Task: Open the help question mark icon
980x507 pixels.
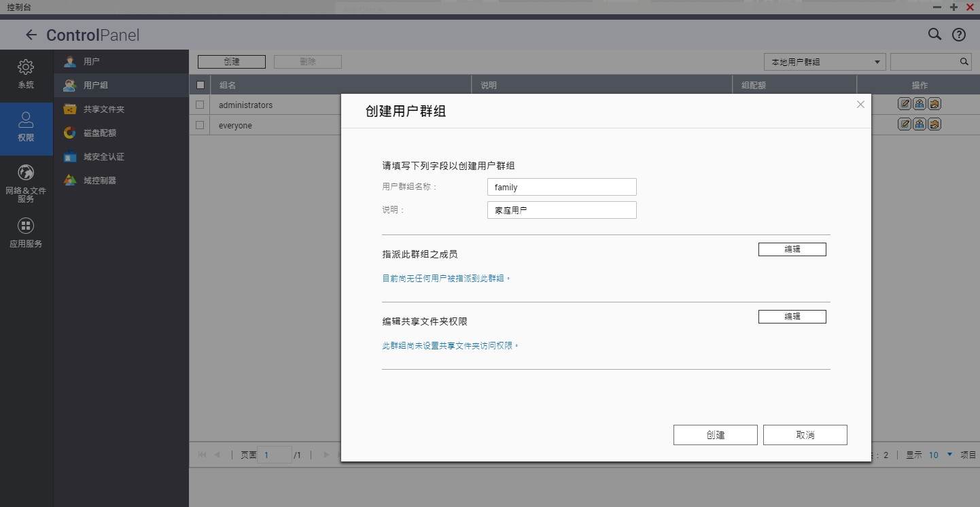Action: click(959, 34)
